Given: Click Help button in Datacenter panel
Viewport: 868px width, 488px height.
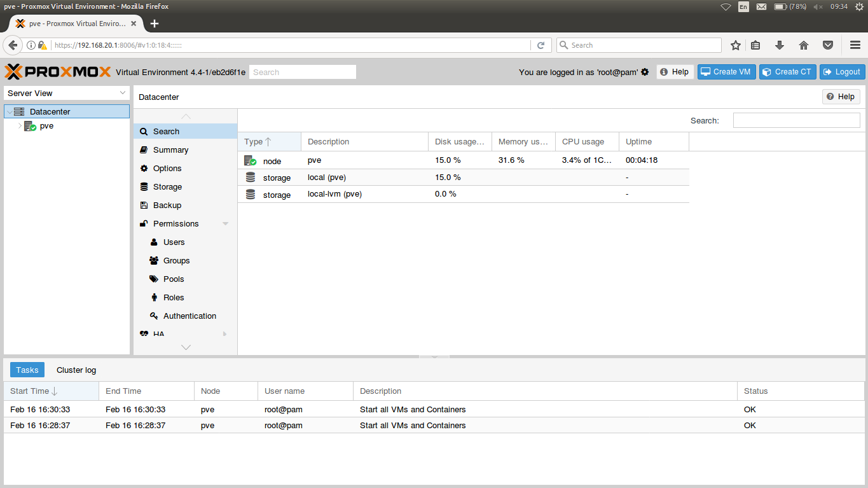Looking at the screenshot, I should 841,97.
